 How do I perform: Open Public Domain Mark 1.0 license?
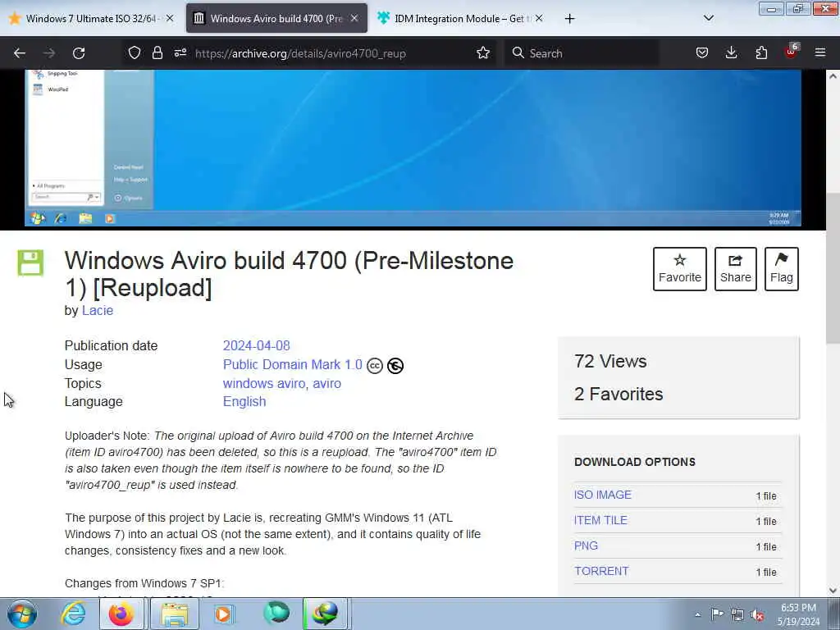[293, 365]
